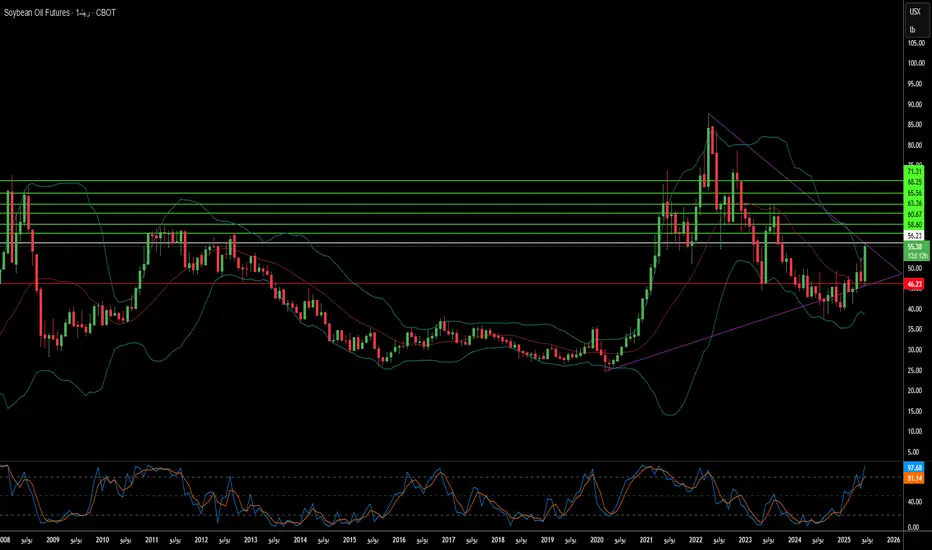Click the 68.25 price level label

pyautogui.click(x=914, y=182)
